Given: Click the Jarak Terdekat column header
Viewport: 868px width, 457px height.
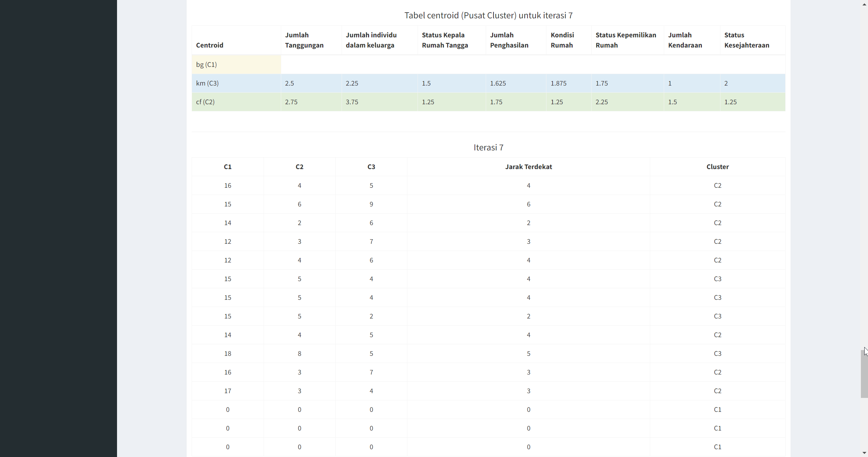Looking at the screenshot, I should [528, 167].
